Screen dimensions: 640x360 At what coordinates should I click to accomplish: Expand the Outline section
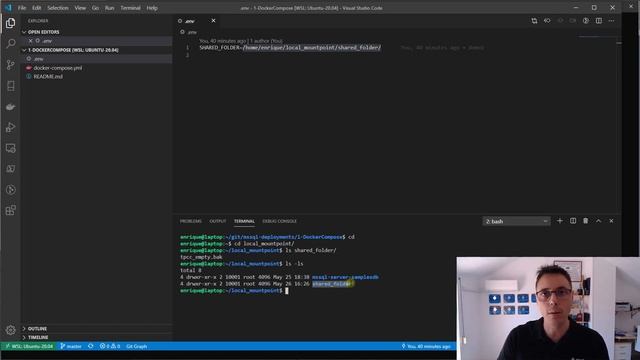click(x=37, y=329)
